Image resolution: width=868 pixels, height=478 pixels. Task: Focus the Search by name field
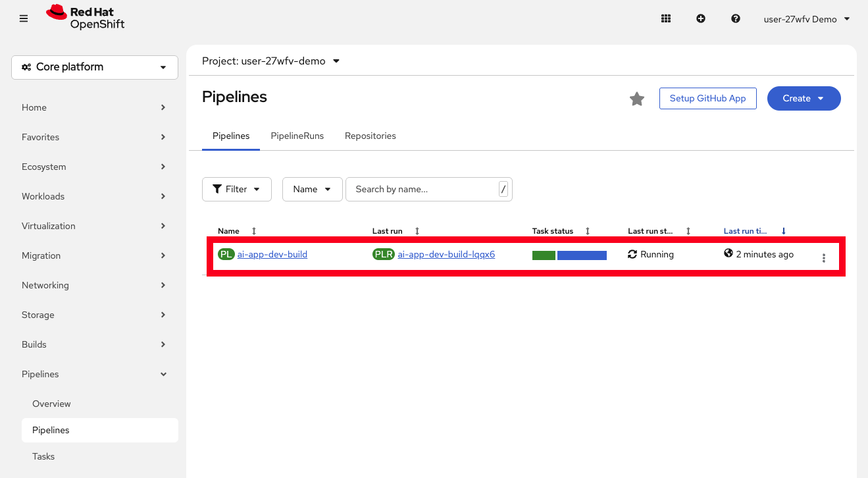tap(421, 189)
